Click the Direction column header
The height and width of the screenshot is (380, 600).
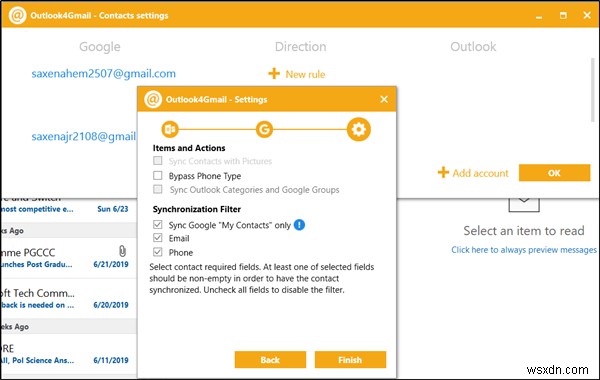click(x=301, y=47)
